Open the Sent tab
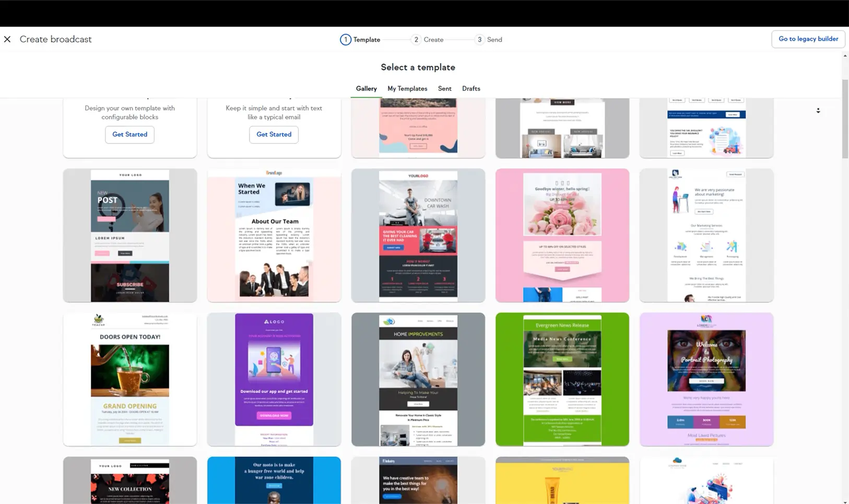This screenshot has width=849, height=504. [445, 89]
